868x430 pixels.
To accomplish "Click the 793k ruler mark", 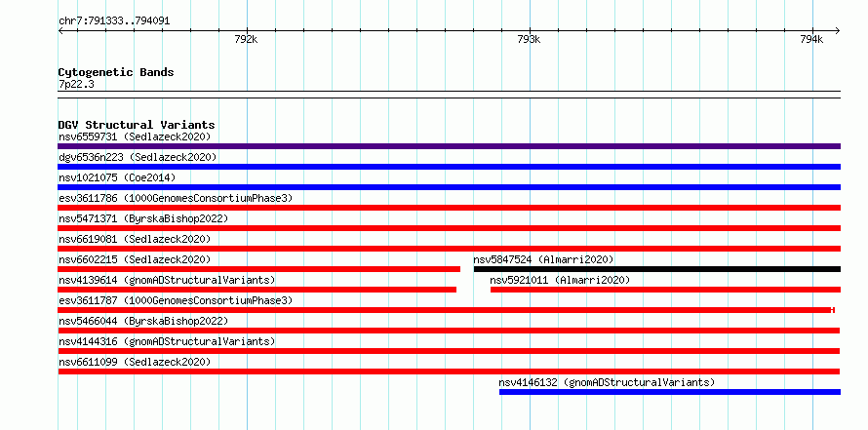I will point(529,39).
